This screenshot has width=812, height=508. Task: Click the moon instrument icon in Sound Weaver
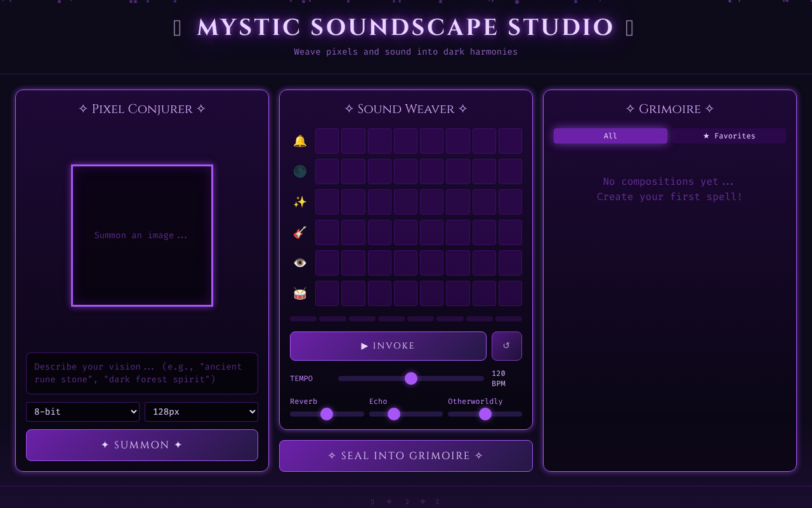click(300, 171)
